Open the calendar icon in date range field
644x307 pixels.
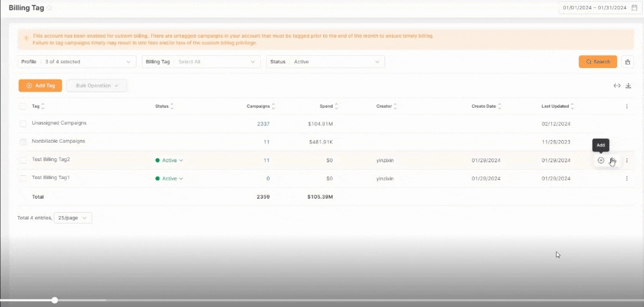pos(634,8)
